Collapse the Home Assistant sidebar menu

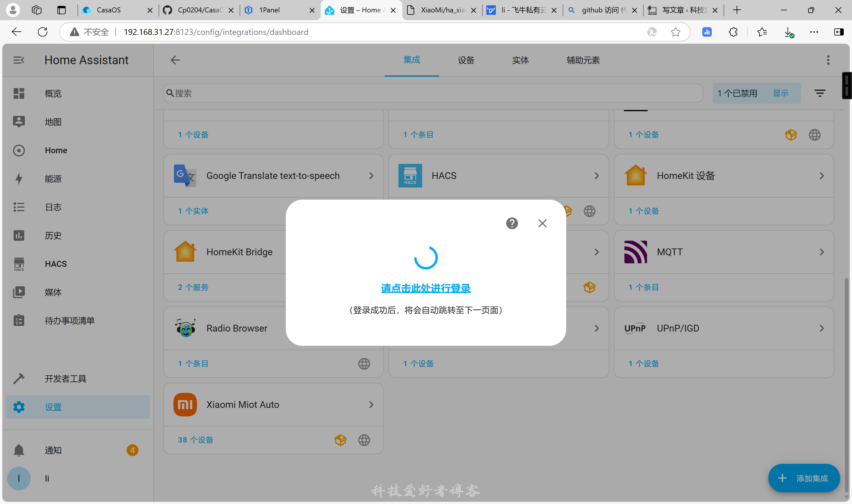[x=19, y=60]
